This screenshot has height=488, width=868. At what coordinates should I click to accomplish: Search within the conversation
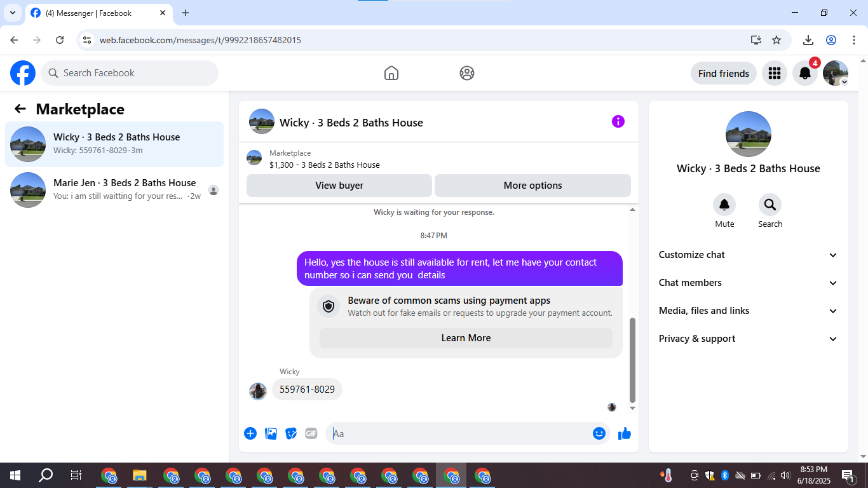(x=770, y=205)
